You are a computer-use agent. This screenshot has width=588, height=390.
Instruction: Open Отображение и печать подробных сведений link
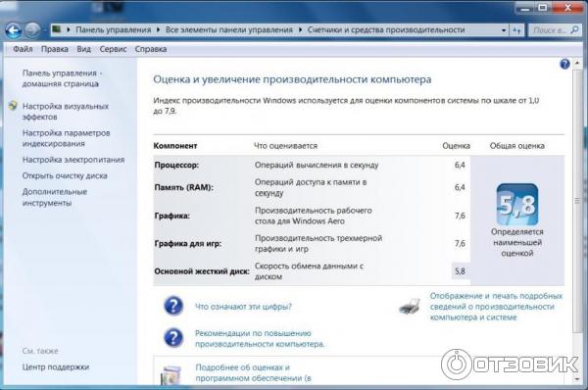pyautogui.click(x=496, y=307)
